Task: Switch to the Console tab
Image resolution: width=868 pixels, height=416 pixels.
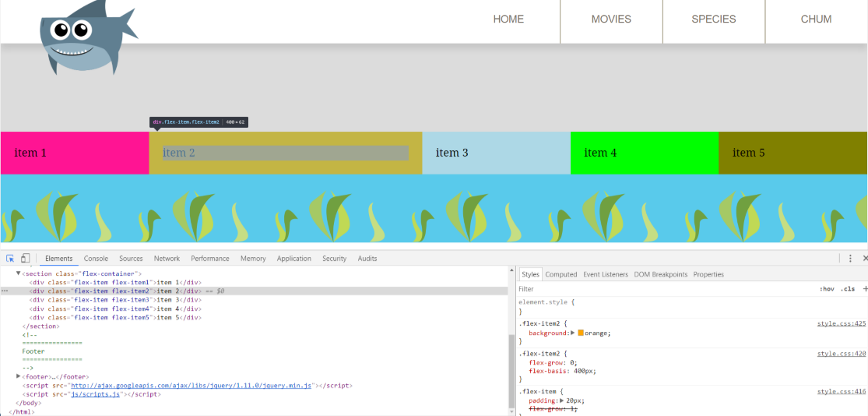Action: (x=96, y=259)
